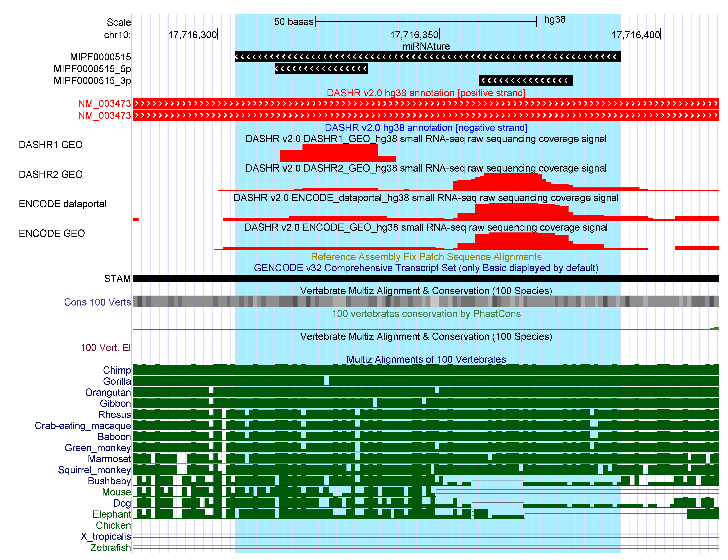Click the ENCODE dataportal track label
Screen dimensions: 728x560
[62, 204]
